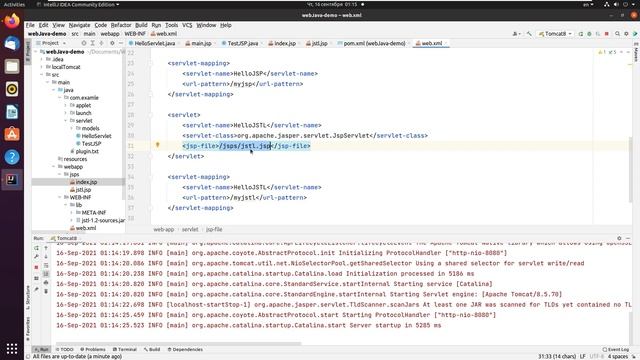
Task: Expand the localTomcat folder
Action: [x=42, y=67]
